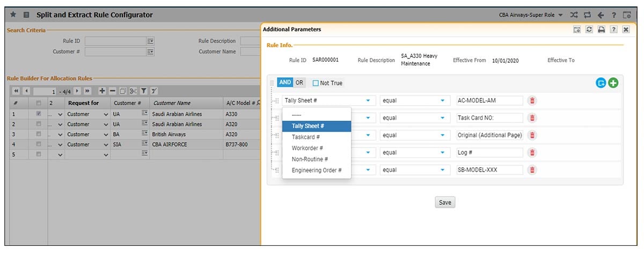Screen dimensions: 644x255
Task: Delete the SB-MODEL-XXX rule row
Action: (x=532, y=170)
